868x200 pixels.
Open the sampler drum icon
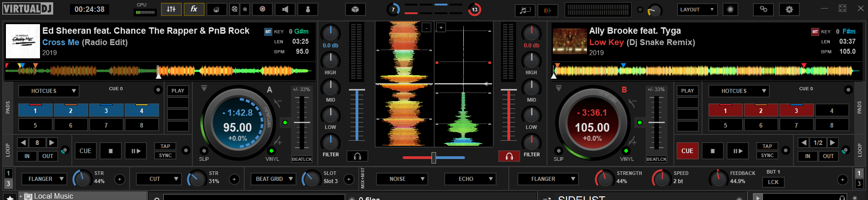[x=217, y=9]
